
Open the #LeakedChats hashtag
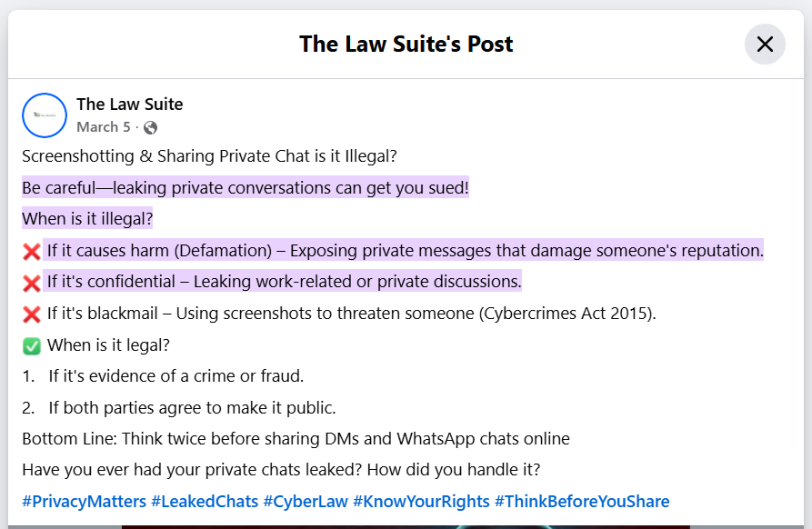point(205,501)
